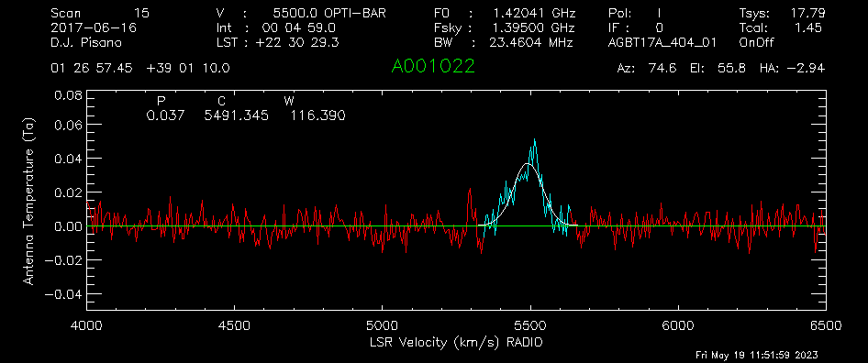This screenshot has width=868, height=363.
Task: Click the x-axis tick label 5000
Action: tap(383, 324)
